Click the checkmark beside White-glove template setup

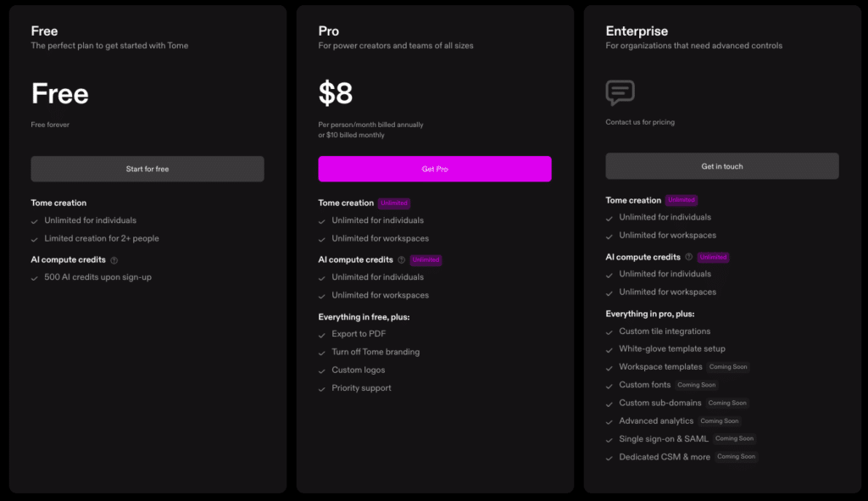coord(609,348)
